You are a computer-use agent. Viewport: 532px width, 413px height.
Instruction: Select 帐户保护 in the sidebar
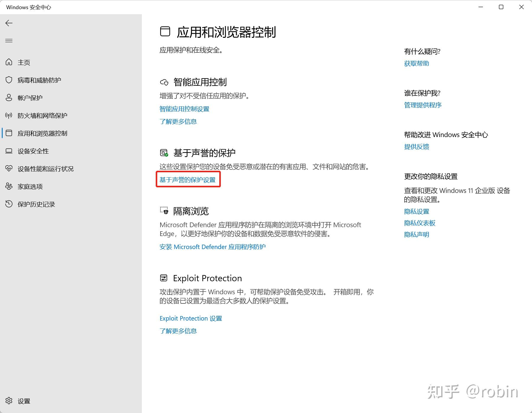[30, 98]
